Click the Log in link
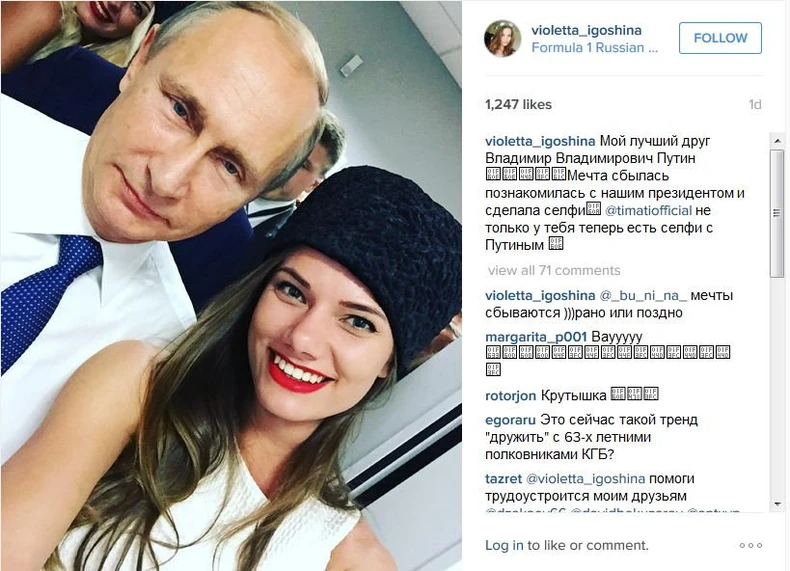Image resolution: width=790 pixels, height=571 pixels. (x=504, y=545)
